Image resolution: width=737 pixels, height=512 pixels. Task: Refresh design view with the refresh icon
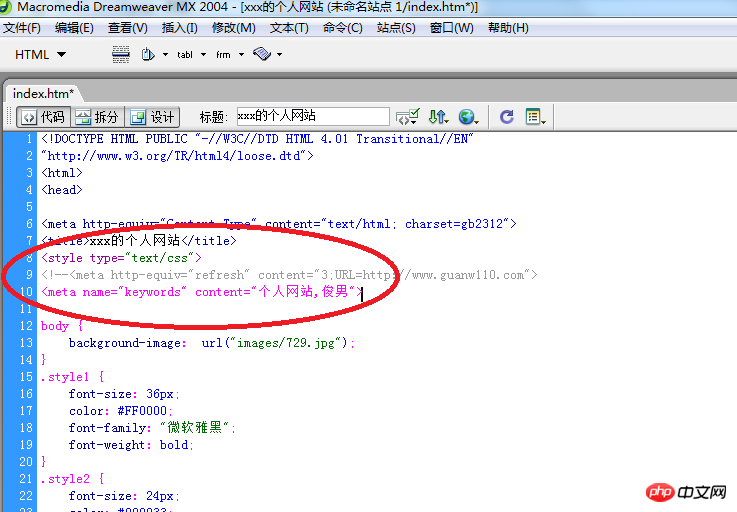click(x=506, y=117)
